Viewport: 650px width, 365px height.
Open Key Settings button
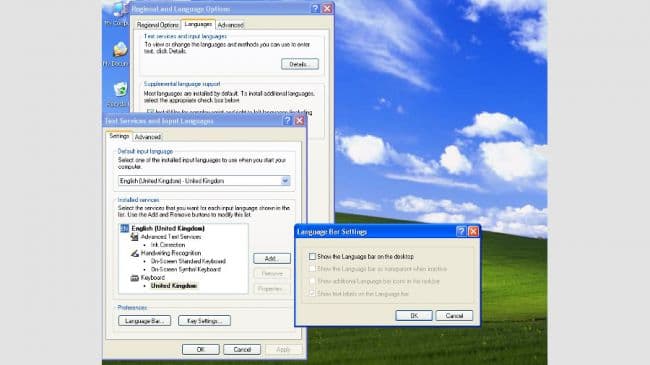pos(204,321)
